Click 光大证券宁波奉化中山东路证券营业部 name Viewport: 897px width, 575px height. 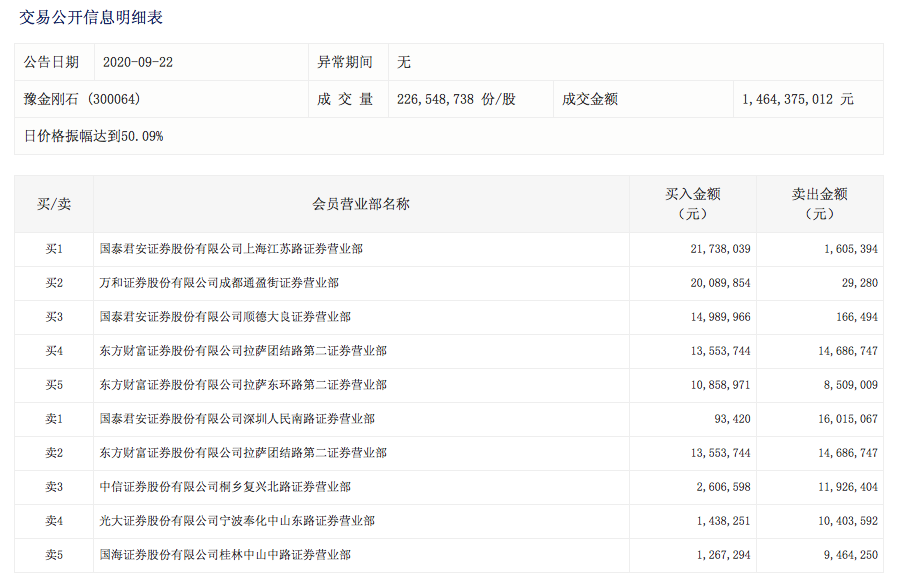237,522
